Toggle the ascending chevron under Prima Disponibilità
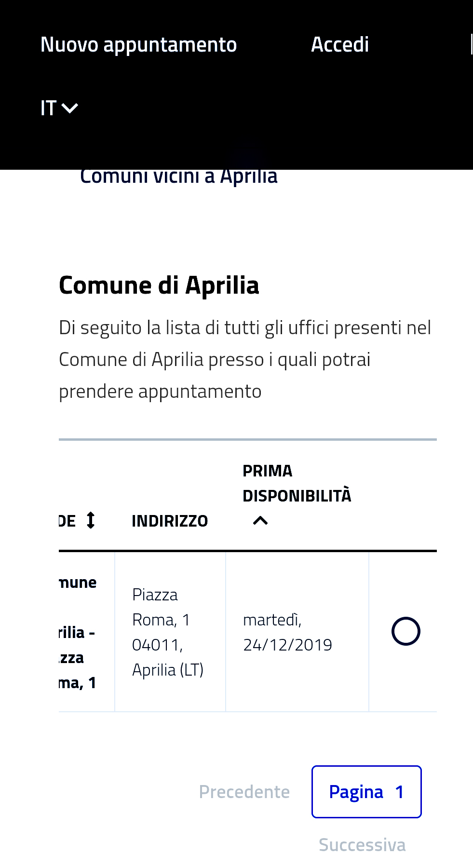The image size is (473, 868). [x=260, y=521]
